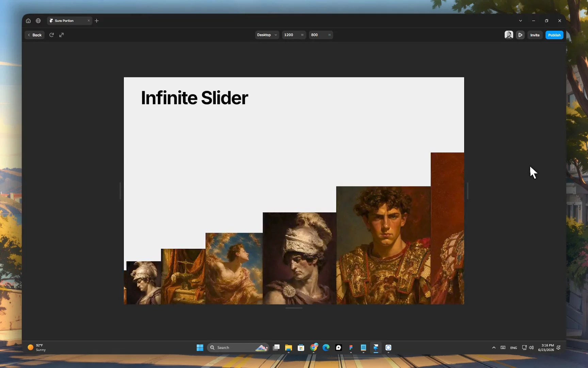Click the ENG language indicator
Viewport: 588px width, 368px height.
point(513,348)
